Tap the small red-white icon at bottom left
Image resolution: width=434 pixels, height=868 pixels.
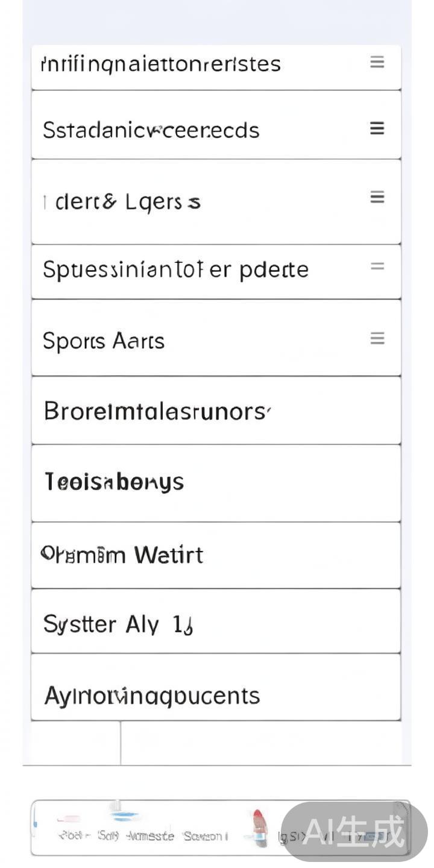68,820
